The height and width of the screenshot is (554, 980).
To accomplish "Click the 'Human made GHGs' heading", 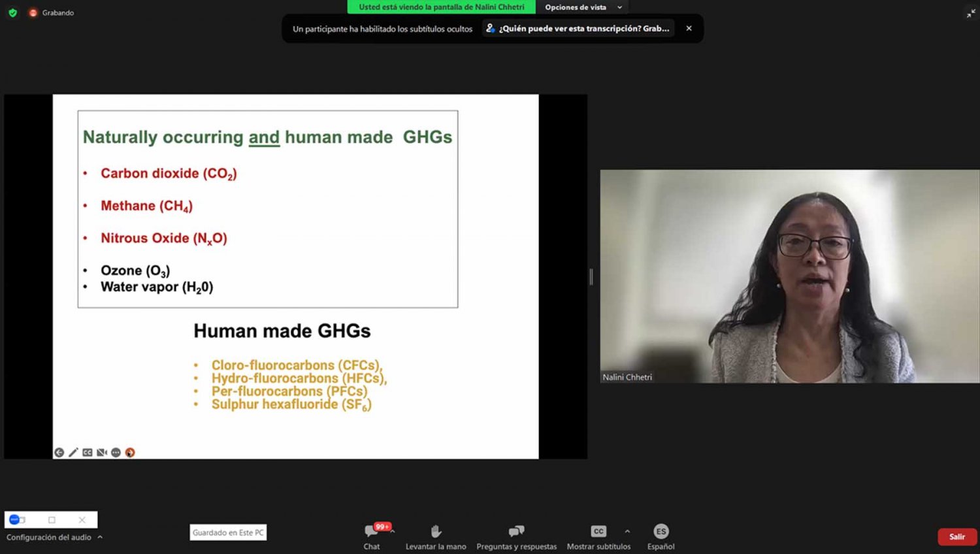I will (x=282, y=331).
